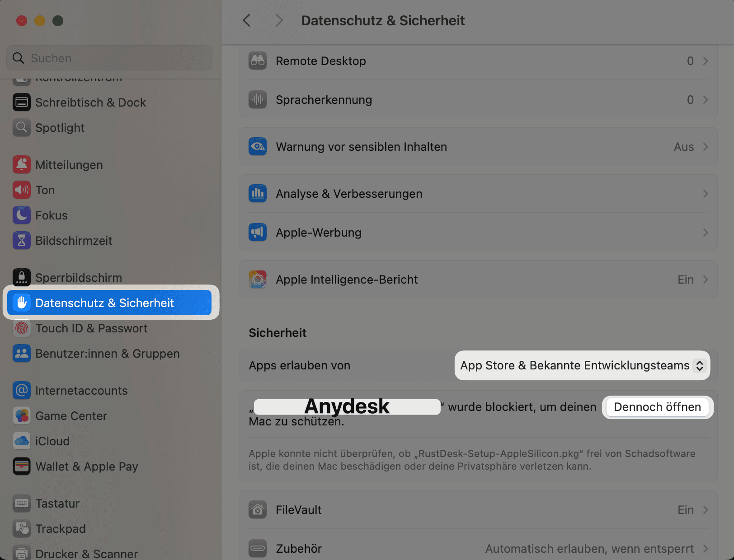
Task: Expand Warnung vor sensiblen Inhalten chevron
Action: [x=706, y=147]
